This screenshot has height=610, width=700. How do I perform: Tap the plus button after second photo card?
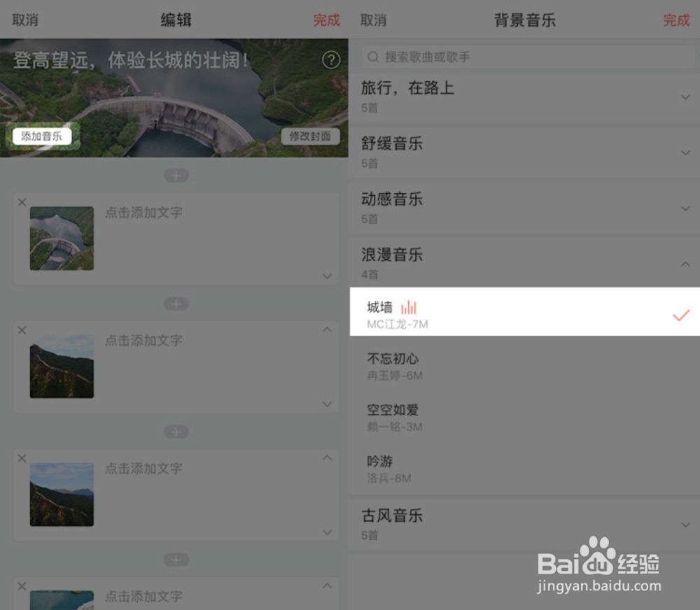pos(176,432)
